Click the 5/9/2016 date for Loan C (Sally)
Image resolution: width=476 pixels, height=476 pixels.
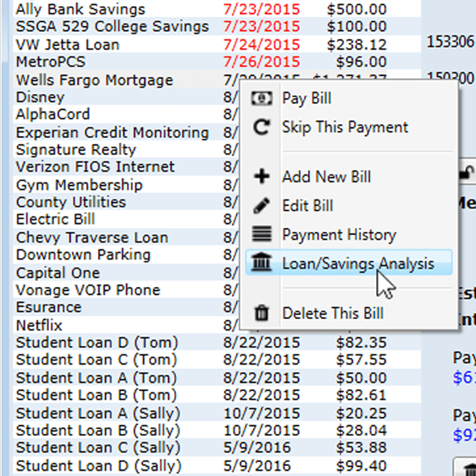(x=257, y=447)
